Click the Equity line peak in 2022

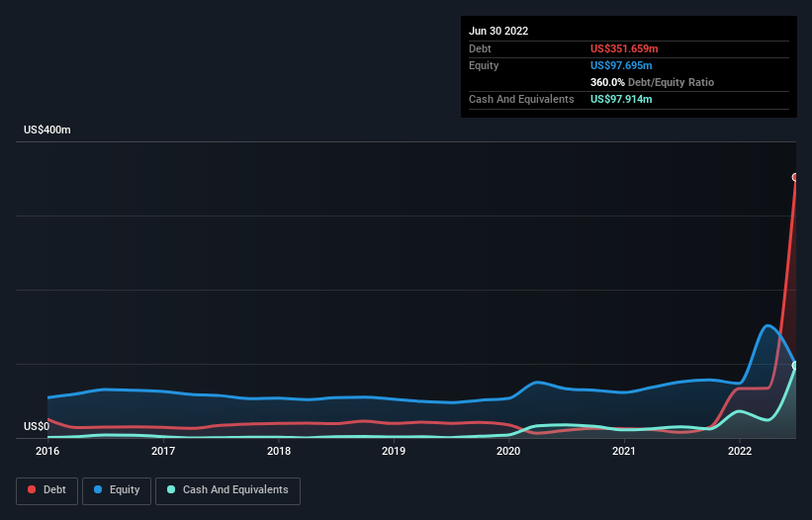point(768,326)
